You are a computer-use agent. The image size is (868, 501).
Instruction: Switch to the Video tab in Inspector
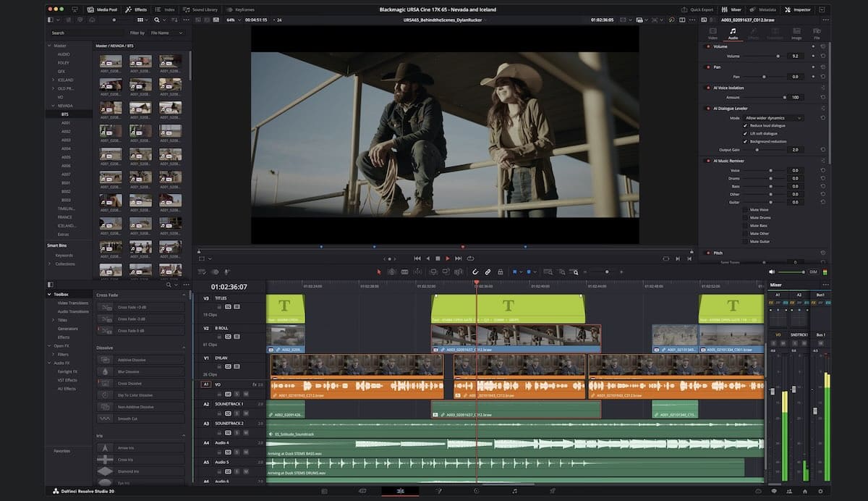click(712, 33)
